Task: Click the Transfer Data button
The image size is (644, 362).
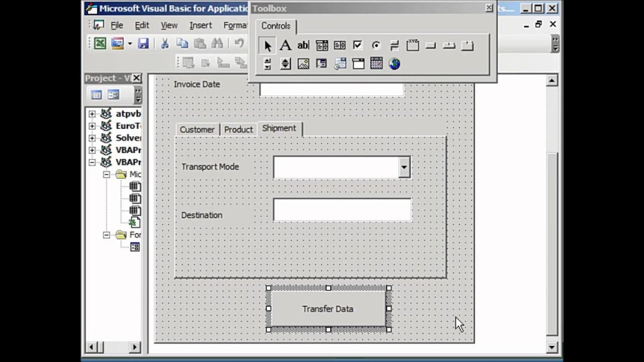Action: point(328,309)
